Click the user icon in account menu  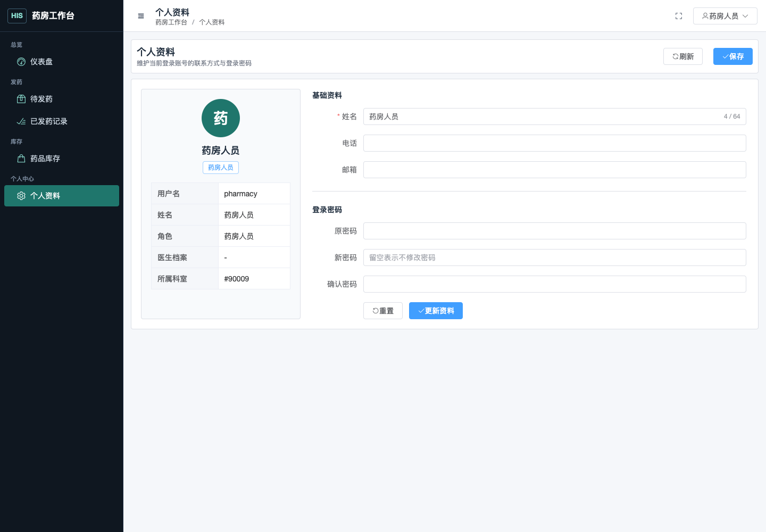[x=705, y=16]
